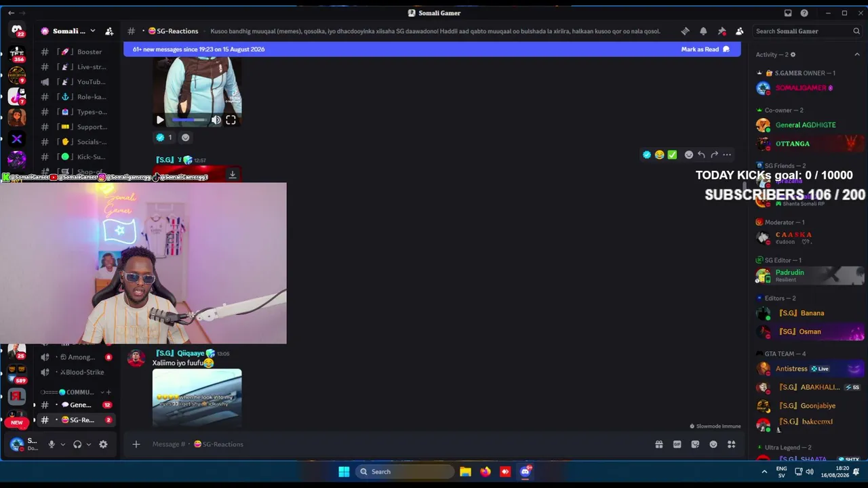Open File Explorer from the taskbar

click(465, 472)
